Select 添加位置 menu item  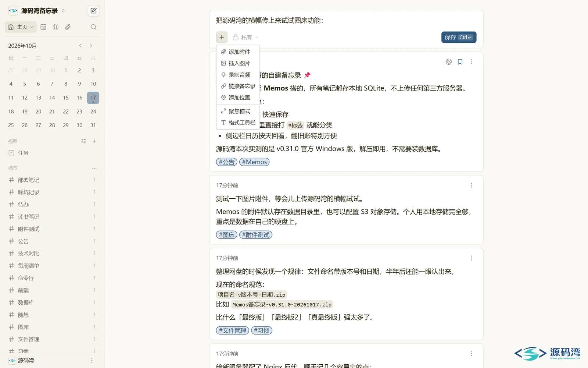(x=238, y=98)
